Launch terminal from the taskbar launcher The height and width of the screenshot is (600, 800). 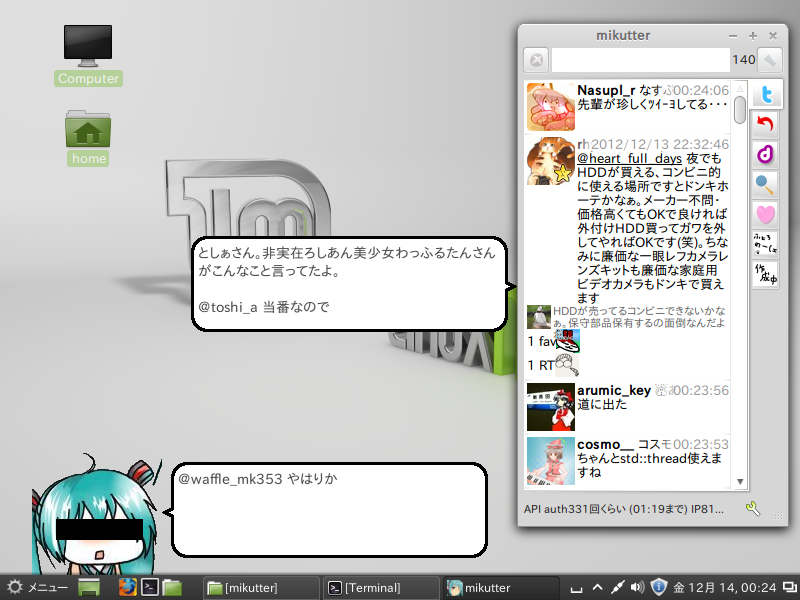tap(150, 587)
